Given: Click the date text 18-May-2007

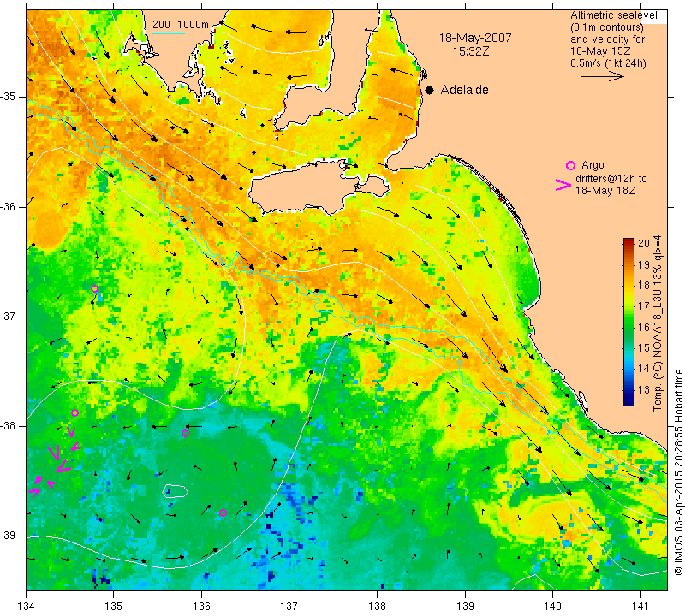Looking at the screenshot, I should coord(475,38).
